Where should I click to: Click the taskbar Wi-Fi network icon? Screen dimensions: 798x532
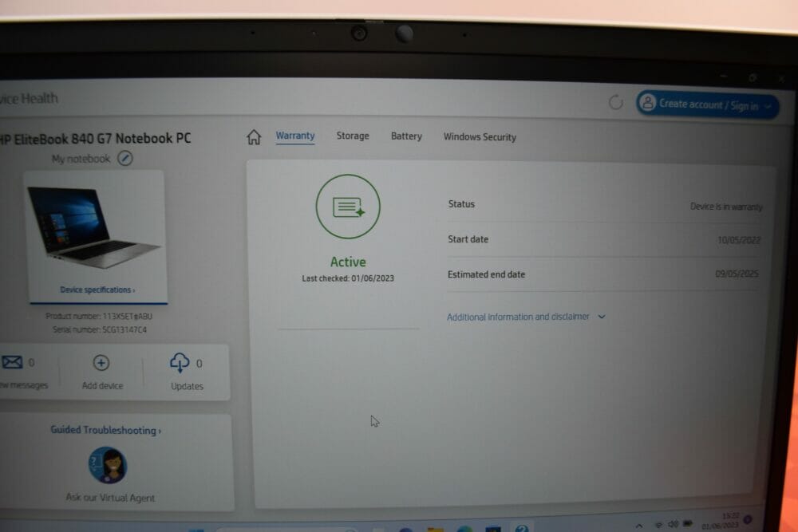658,524
